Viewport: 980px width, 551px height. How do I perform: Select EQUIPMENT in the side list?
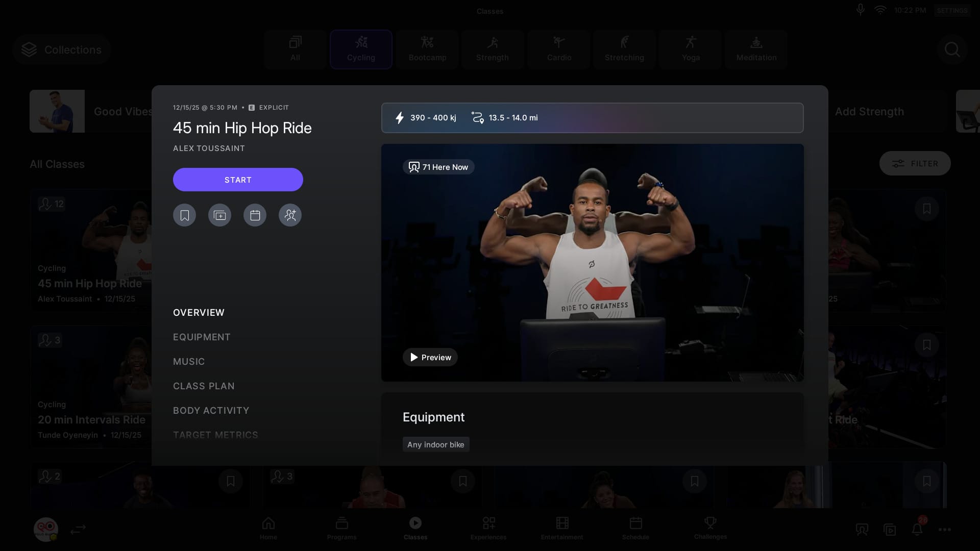click(202, 337)
